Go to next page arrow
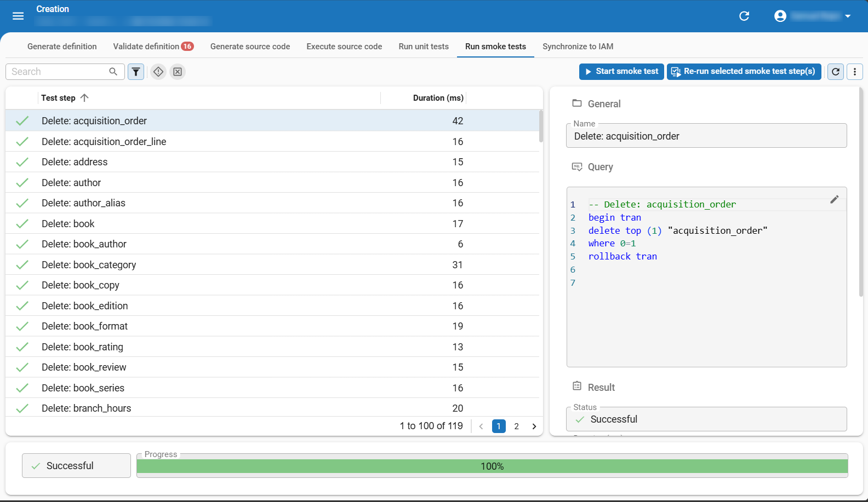Screen dimensions: 868x502 pos(534,426)
